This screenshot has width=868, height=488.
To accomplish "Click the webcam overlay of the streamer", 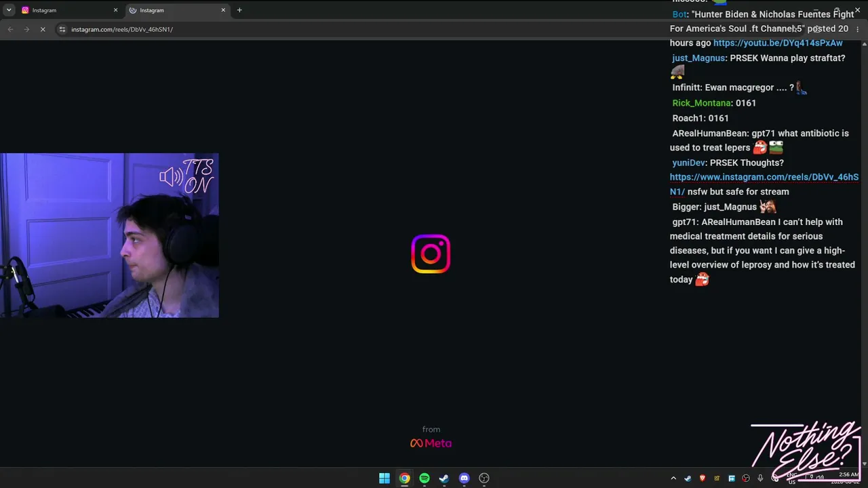I will [109, 235].
